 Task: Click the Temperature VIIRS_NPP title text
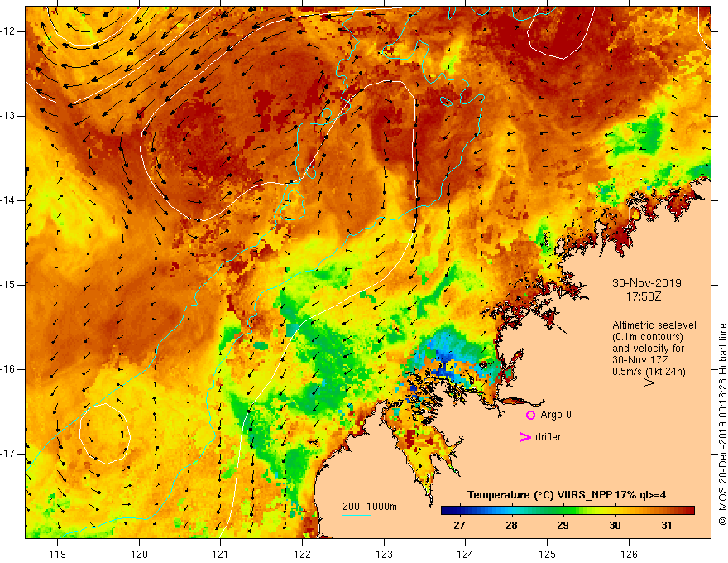[x=567, y=495]
